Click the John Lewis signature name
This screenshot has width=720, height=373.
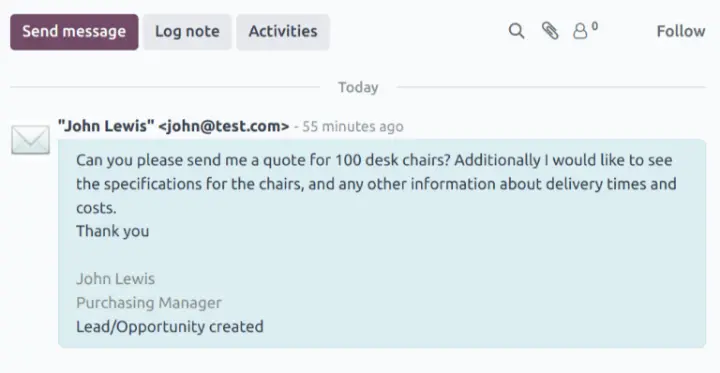point(115,279)
